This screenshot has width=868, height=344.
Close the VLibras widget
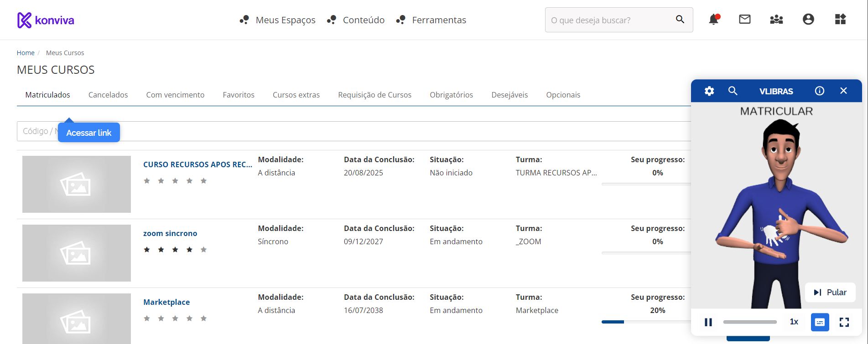843,91
